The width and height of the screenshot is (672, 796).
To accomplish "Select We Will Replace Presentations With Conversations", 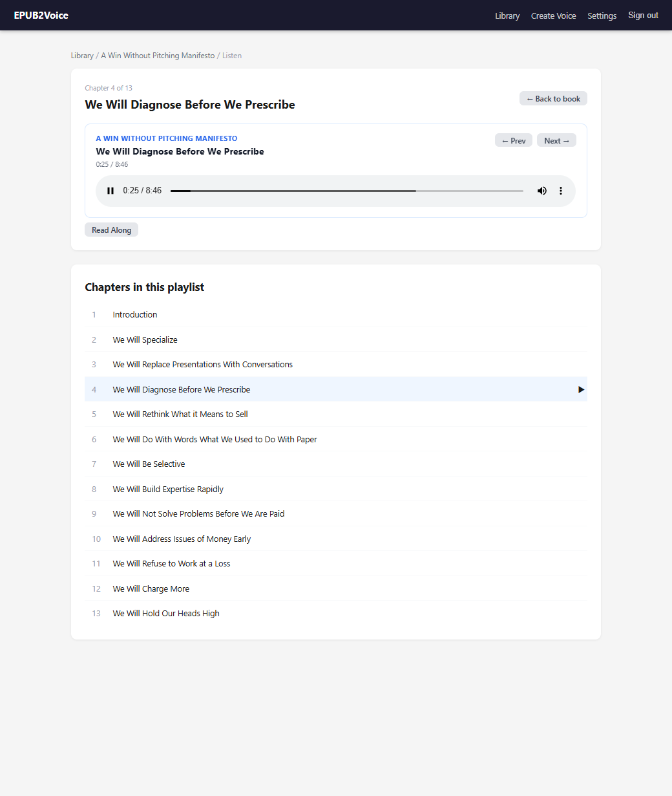I will 336,365.
